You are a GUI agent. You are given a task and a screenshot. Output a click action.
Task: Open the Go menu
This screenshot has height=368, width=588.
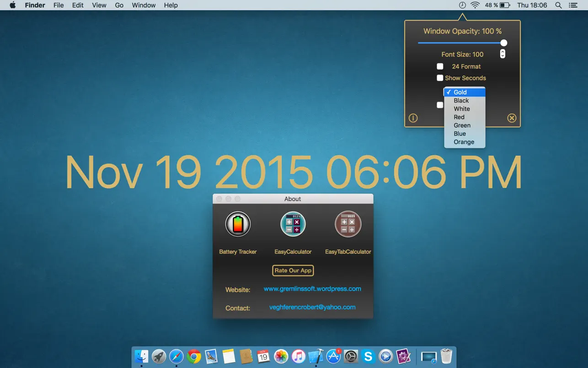(119, 5)
